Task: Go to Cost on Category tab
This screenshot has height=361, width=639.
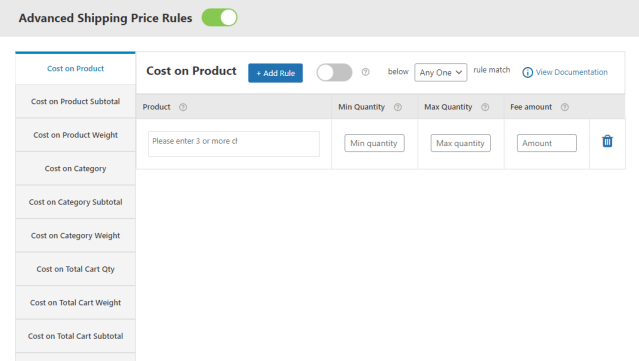Action: [x=75, y=169]
